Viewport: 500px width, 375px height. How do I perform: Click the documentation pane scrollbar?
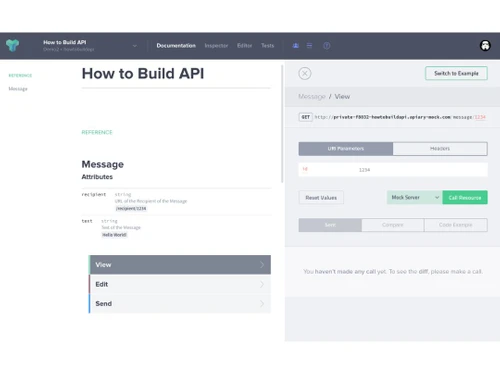coord(282,124)
